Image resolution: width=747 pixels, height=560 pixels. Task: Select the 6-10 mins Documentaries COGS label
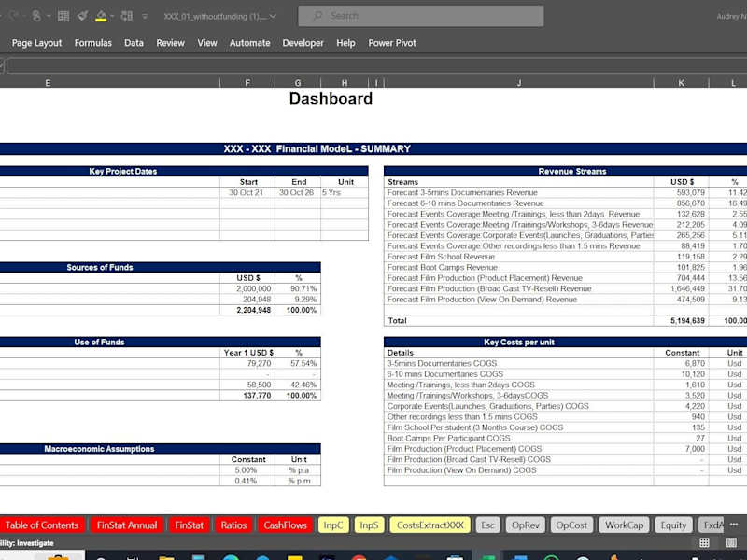(x=445, y=374)
